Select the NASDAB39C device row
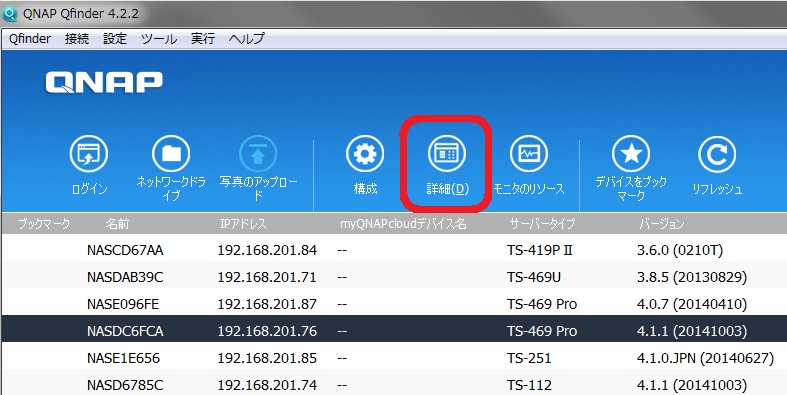This screenshot has width=787, height=395. pos(394,277)
